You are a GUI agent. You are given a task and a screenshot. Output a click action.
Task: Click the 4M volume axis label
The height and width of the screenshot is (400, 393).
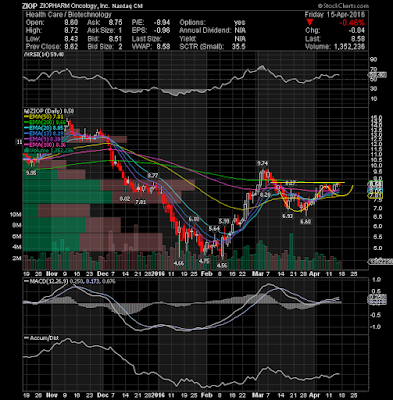coord(17,247)
